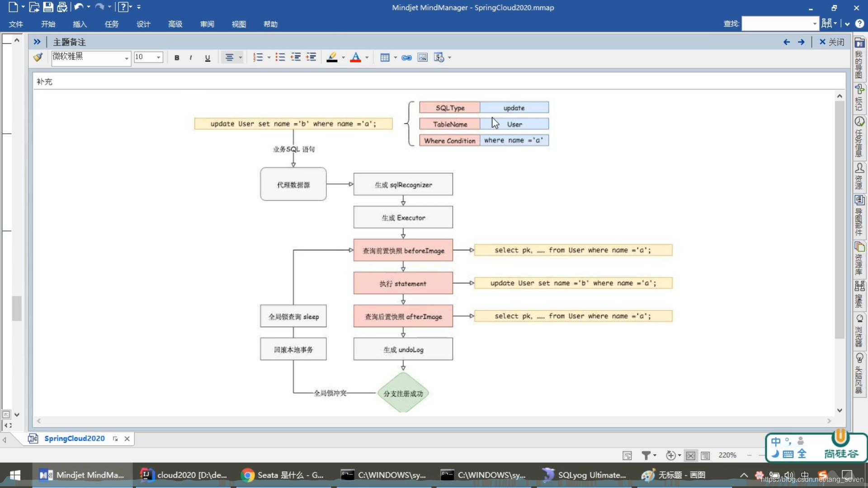Toggle underline formatting in the notes toolbar
The height and width of the screenshot is (488, 868).
pyautogui.click(x=208, y=57)
